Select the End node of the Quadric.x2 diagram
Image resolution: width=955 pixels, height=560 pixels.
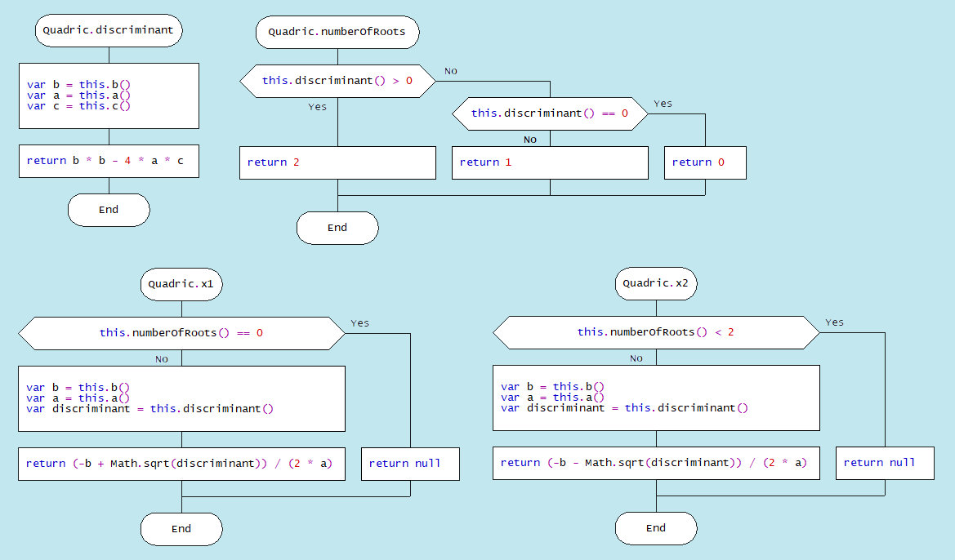point(655,528)
